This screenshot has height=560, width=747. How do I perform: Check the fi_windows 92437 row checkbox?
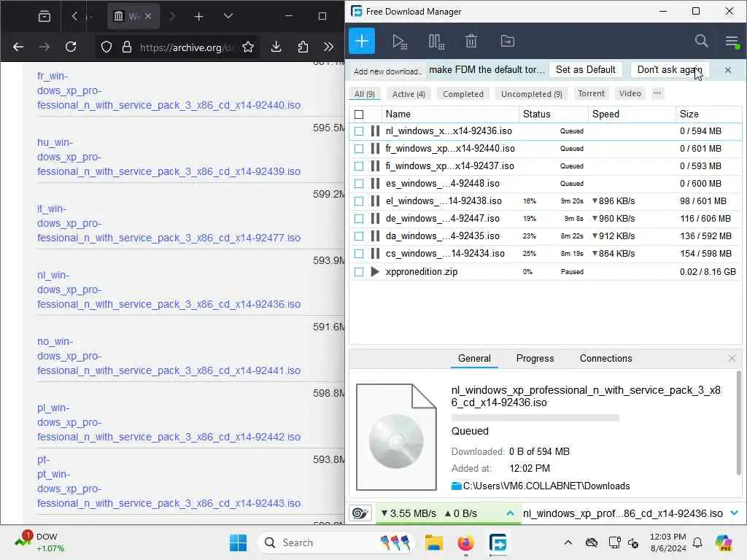point(359,166)
